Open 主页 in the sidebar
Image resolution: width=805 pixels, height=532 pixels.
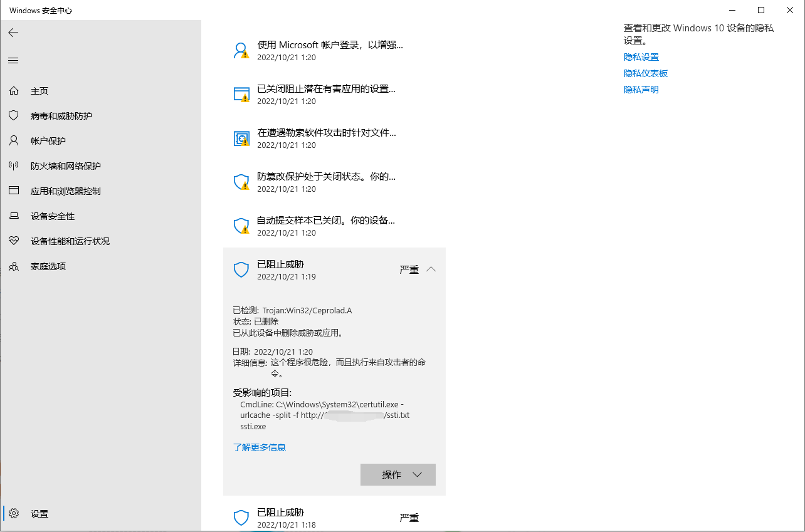click(x=39, y=91)
